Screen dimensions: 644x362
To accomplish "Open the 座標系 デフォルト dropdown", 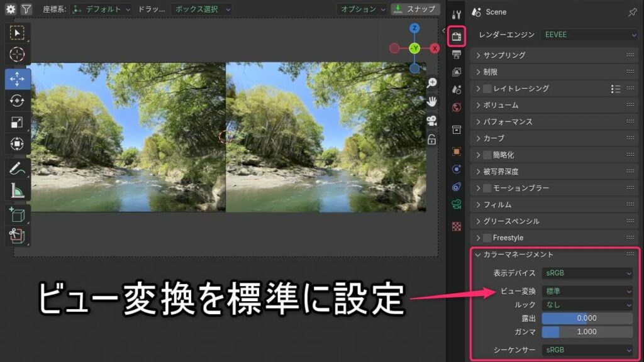I will tap(101, 9).
